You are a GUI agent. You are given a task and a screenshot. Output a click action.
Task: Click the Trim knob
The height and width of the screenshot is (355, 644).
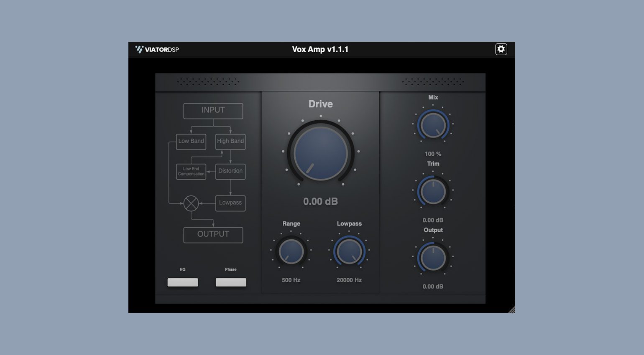pos(433,192)
